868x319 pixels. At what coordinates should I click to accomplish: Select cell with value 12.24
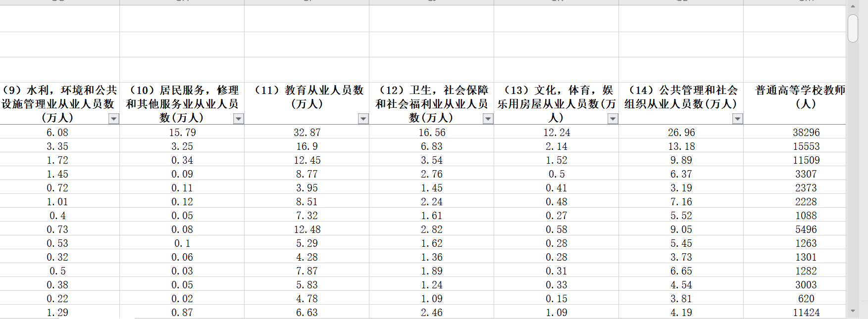557,133
